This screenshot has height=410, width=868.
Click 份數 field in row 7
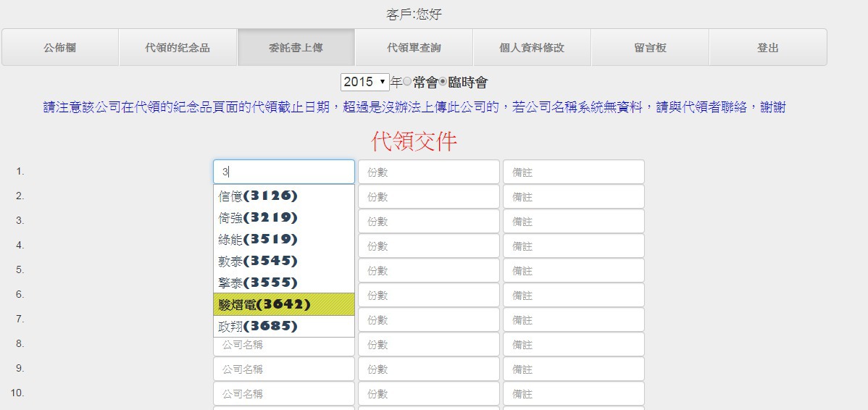[x=429, y=319]
